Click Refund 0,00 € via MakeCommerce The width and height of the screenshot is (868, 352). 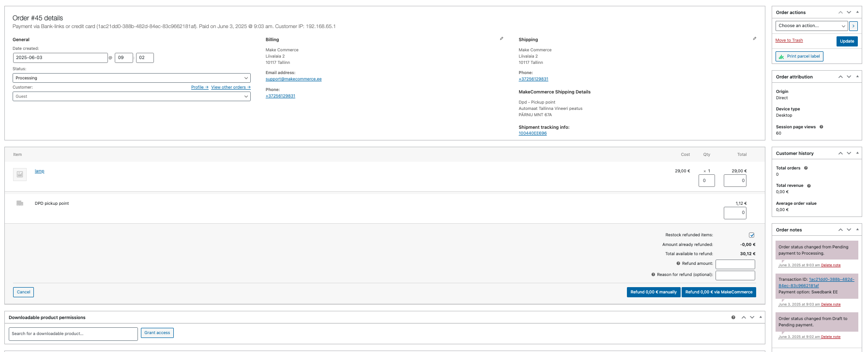pos(719,292)
